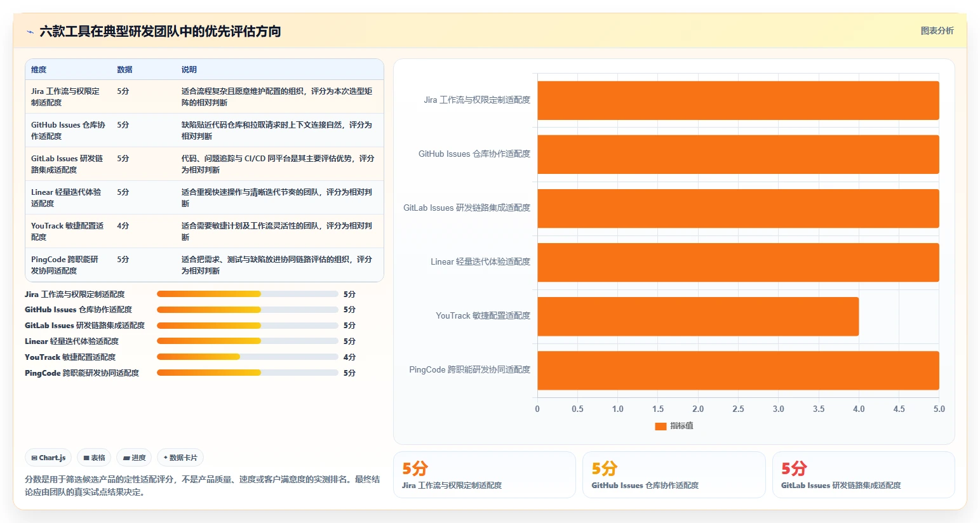Open the GitLab Issues 研发链路集成适配度 score card
The width and height of the screenshot is (980, 523).
click(864, 475)
